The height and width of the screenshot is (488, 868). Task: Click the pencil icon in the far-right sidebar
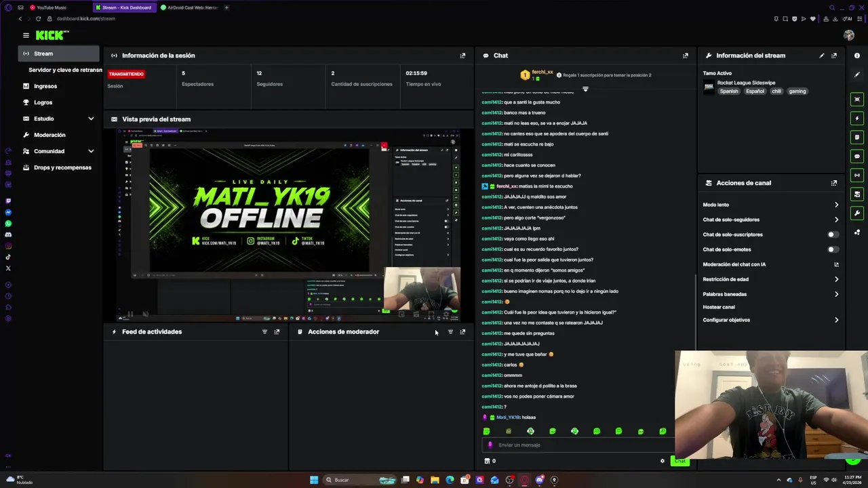[x=857, y=75]
